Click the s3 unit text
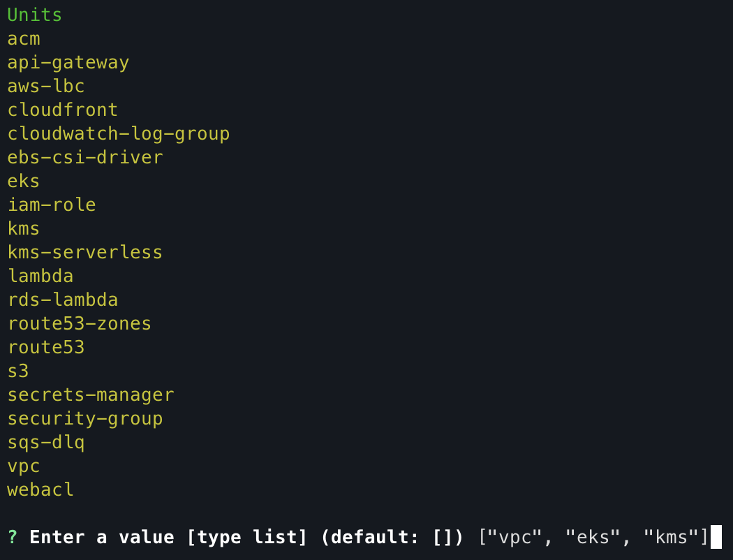 18,371
